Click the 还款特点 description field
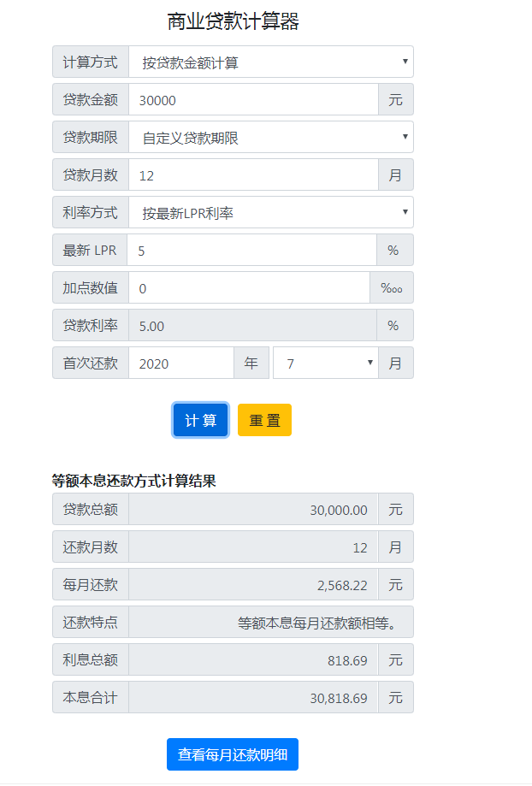The height and width of the screenshot is (786, 532). point(270,623)
